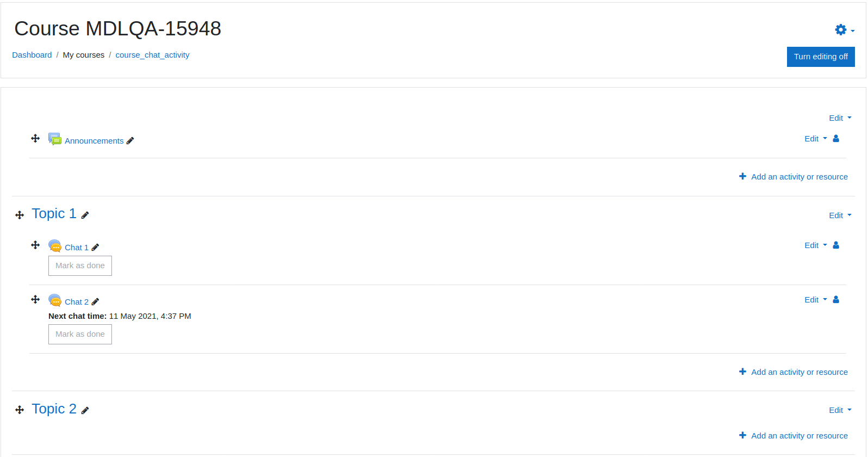This screenshot has width=868, height=457.
Task: Go to Dashboard breadcrumb
Action: [x=32, y=55]
